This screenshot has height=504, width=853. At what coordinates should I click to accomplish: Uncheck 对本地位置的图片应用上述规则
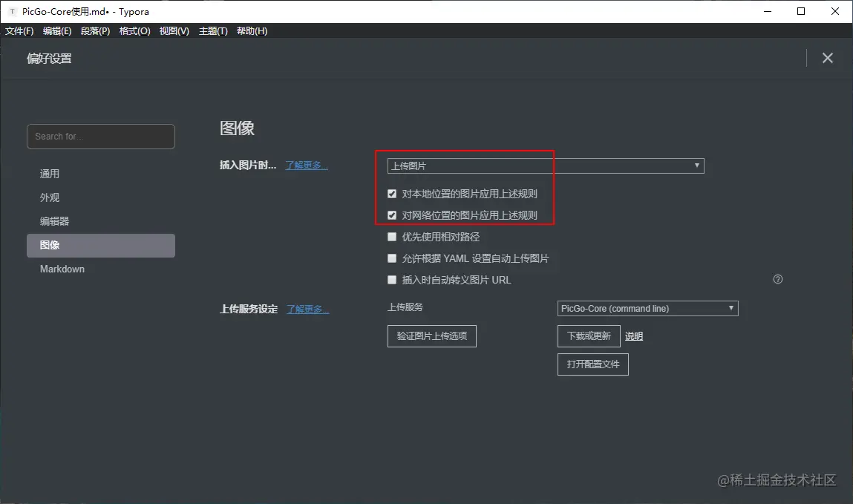(392, 193)
